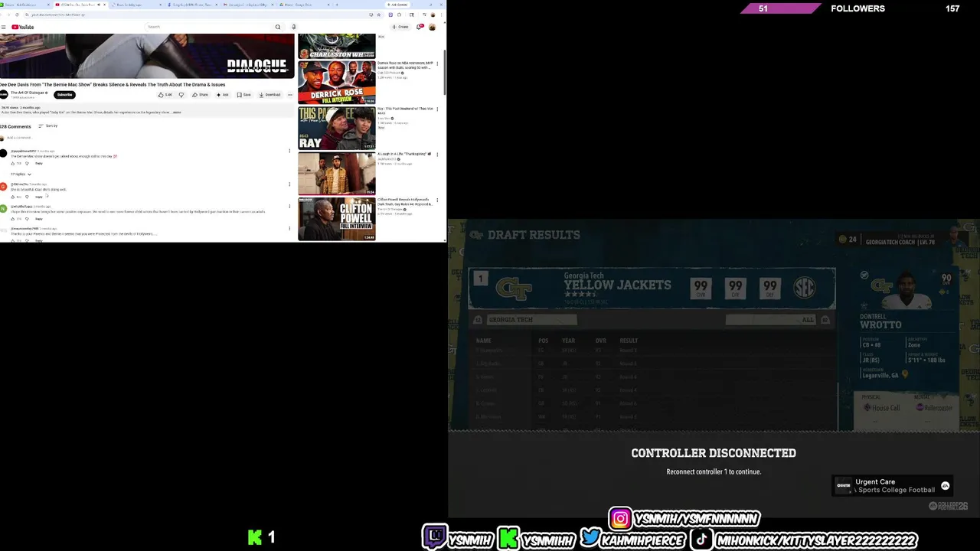Screen dimensions: 980x551
Task: Click the SEC conference logo
Action: click(x=804, y=288)
